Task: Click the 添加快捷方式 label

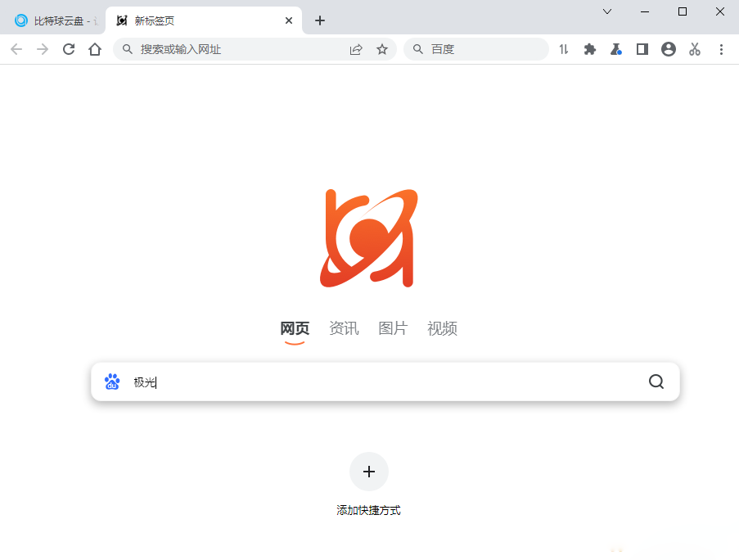Action: (x=368, y=510)
